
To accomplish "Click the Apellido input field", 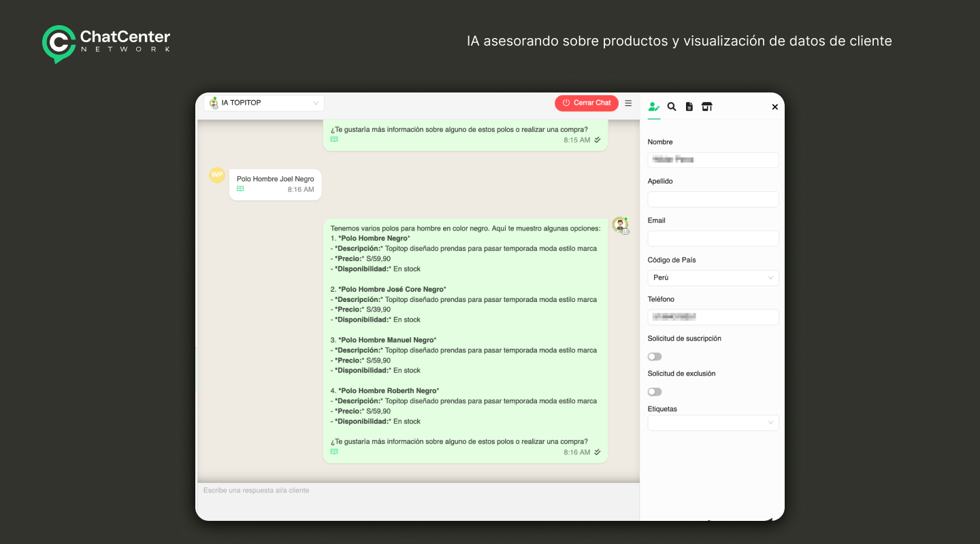I will click(713, 199).
